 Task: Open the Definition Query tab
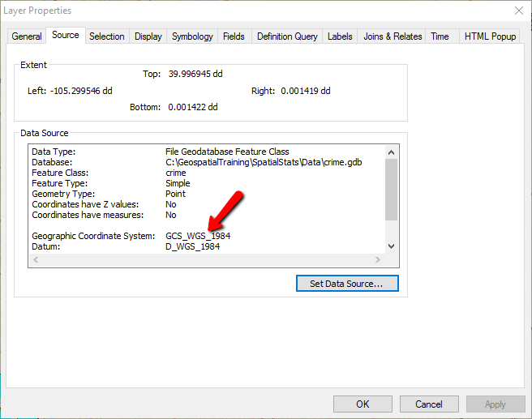click(x=287, y=36)
